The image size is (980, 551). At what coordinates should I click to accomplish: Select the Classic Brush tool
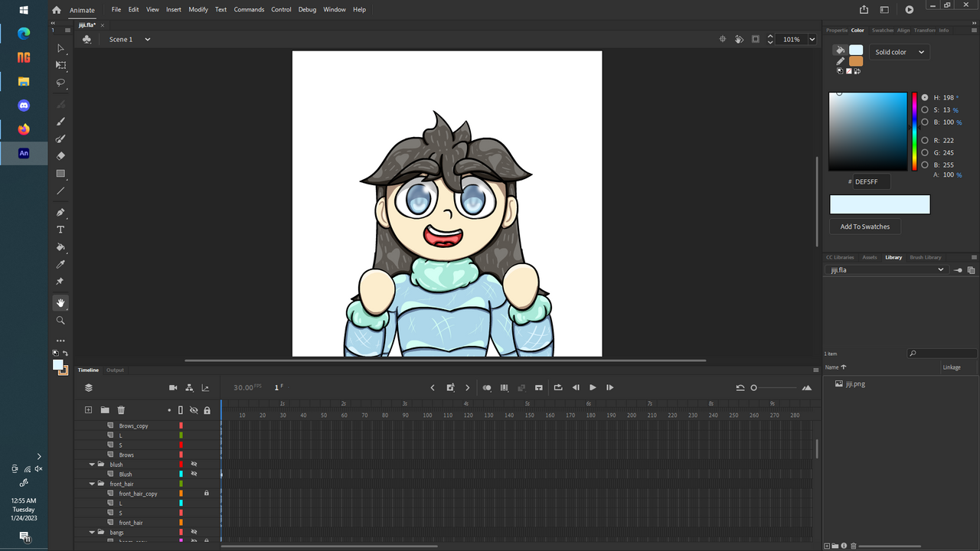(x=60, y=121)
